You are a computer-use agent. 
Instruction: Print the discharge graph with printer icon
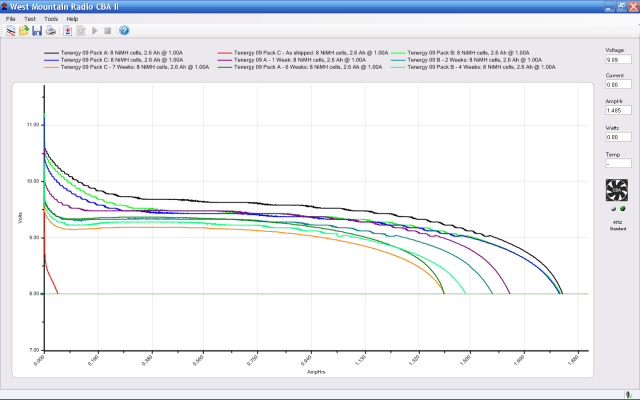50,31
